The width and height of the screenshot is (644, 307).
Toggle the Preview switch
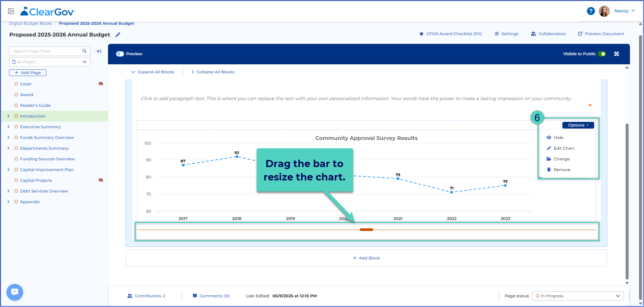pyautogui.click(x=120, y=54)
